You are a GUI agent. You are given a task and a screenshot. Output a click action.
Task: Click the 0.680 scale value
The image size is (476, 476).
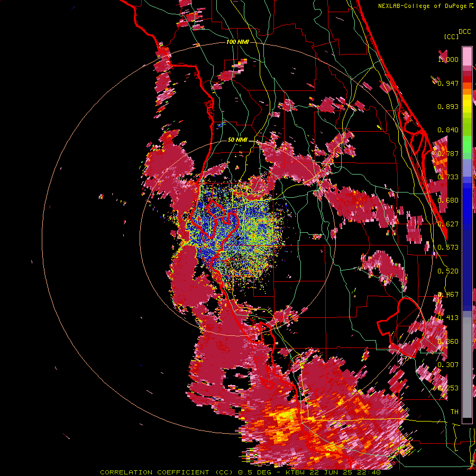tap(448, 200)
